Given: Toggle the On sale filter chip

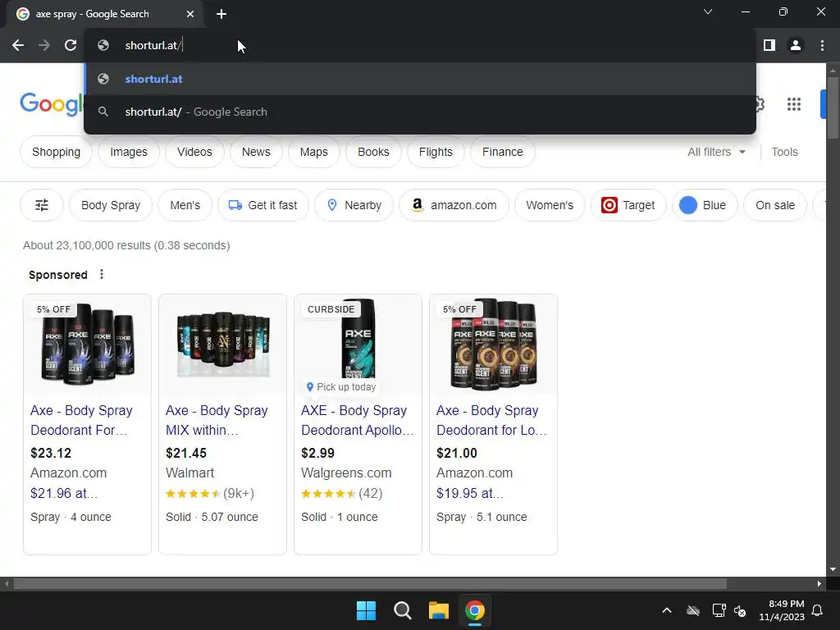Looking at the screenshot, I should (x=775, y=204).
